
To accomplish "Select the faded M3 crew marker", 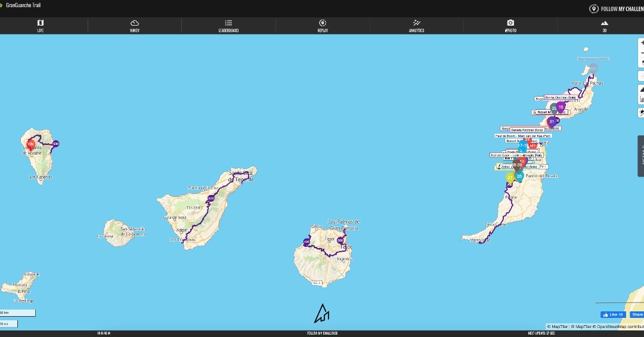I will (x=593, y=69).
